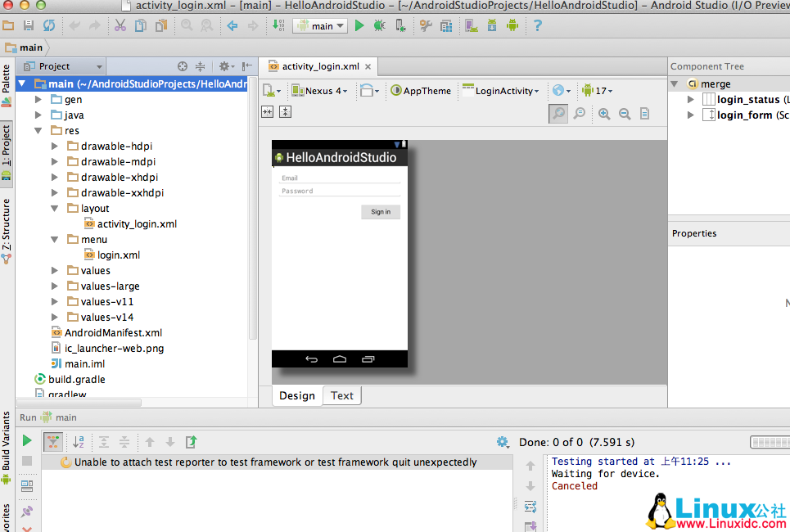790x532 pixels.
Task: Rerun tests with the Run panel play icon
Action: tap(27, 441)
